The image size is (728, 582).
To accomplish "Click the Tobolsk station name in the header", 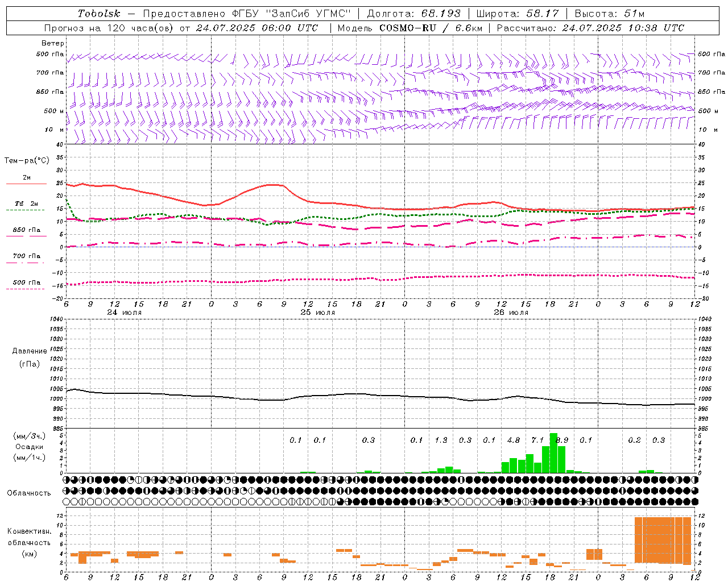I will [x=99, y=14].
